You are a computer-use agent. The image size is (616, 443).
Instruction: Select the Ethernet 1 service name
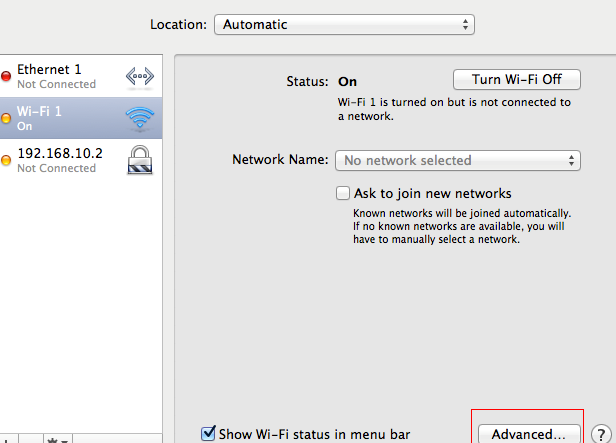pos(49,70)
